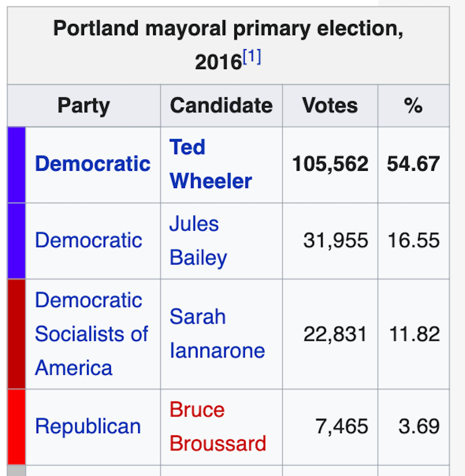Click the 3.69 percentage cell
465x476 pixels.
click(x=419, y=427)
